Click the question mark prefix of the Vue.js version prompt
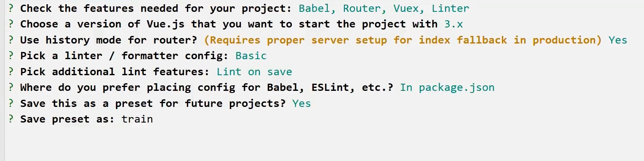Screen dimensions: 644x161 [x=11, y=24]
